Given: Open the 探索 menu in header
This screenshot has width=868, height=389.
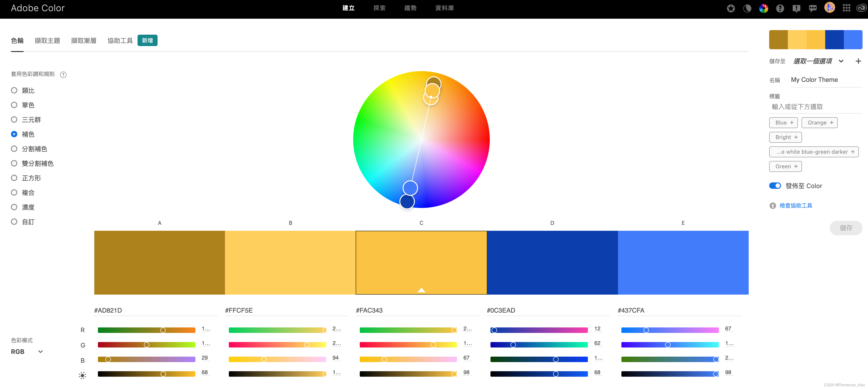Looking at the screenshot, I should click(379, 8).
